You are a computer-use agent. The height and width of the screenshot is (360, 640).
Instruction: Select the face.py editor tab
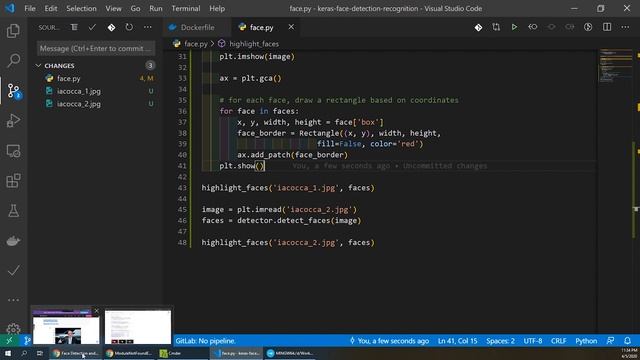(x=261, y=27)
